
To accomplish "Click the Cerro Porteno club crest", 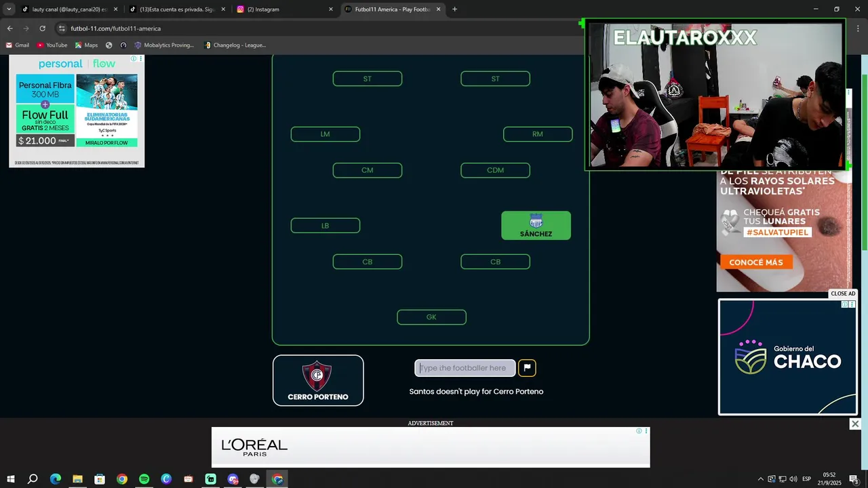I will 317,375.
